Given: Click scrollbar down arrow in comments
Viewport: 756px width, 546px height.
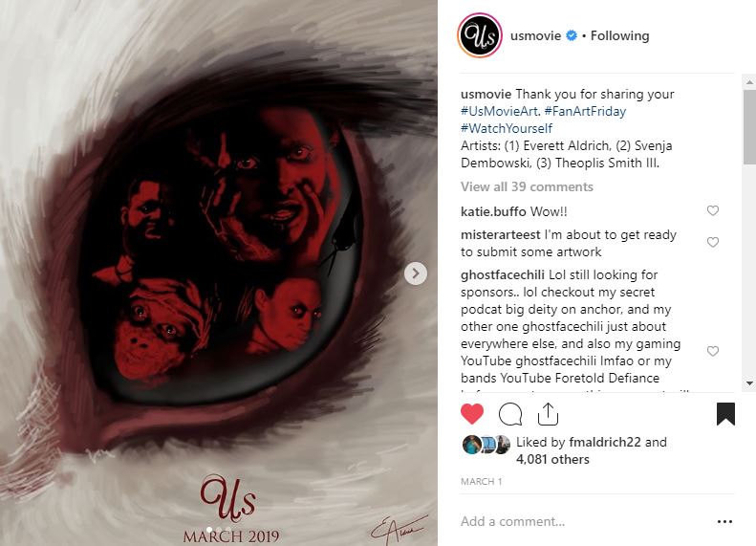Looking at the screenshot, I should (x=749, y=383).
